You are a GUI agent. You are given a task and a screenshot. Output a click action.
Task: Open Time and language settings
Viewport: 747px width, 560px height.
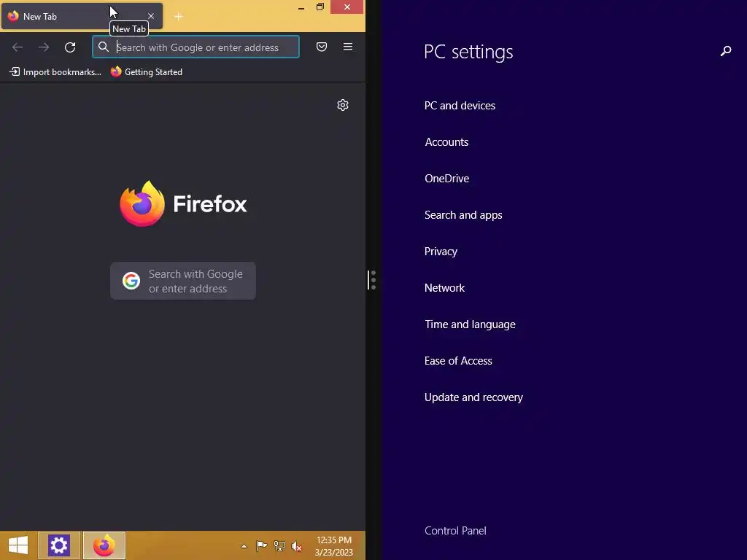coord(470,324)
